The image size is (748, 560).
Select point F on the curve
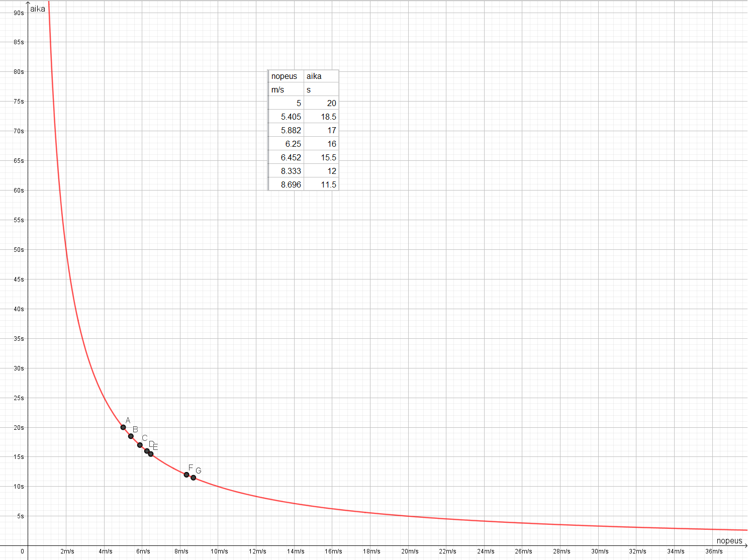click(186, 474)
